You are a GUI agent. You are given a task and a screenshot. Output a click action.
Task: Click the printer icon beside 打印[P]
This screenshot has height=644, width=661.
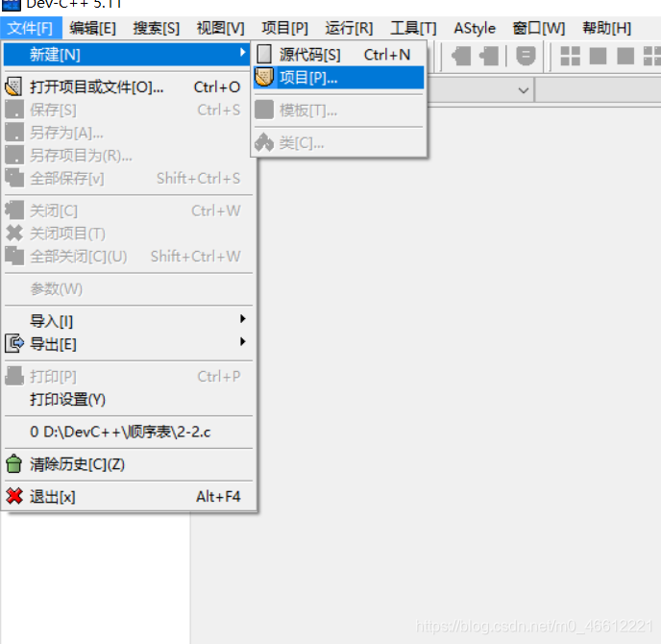14,376
